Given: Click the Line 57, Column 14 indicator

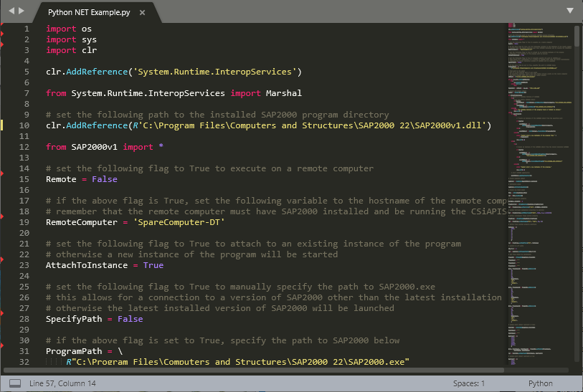Looking at the screenshot, I should point(62,383).
